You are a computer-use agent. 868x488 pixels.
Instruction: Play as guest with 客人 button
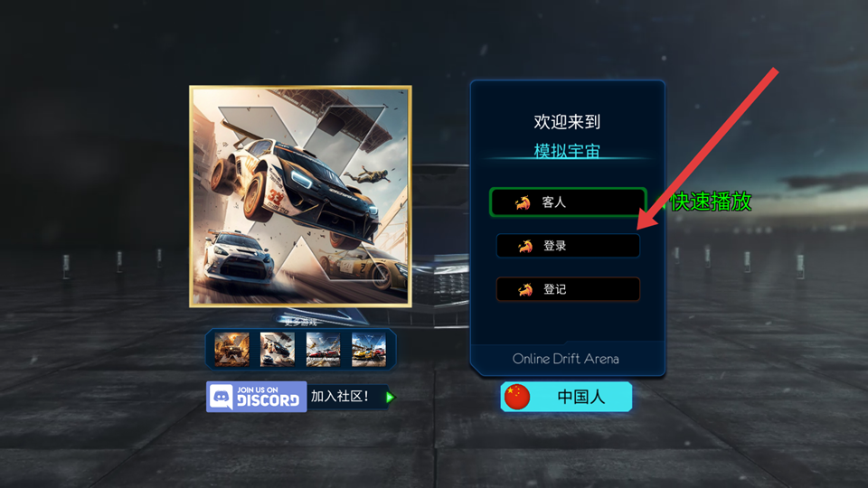pyautogui.click(x=568, y=202)
